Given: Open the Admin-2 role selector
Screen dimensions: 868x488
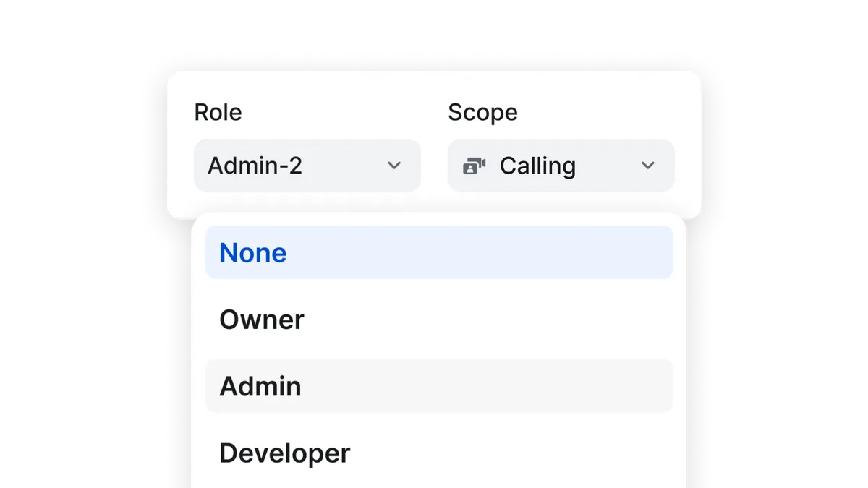Looking at the screenshot, I should 307,166.
